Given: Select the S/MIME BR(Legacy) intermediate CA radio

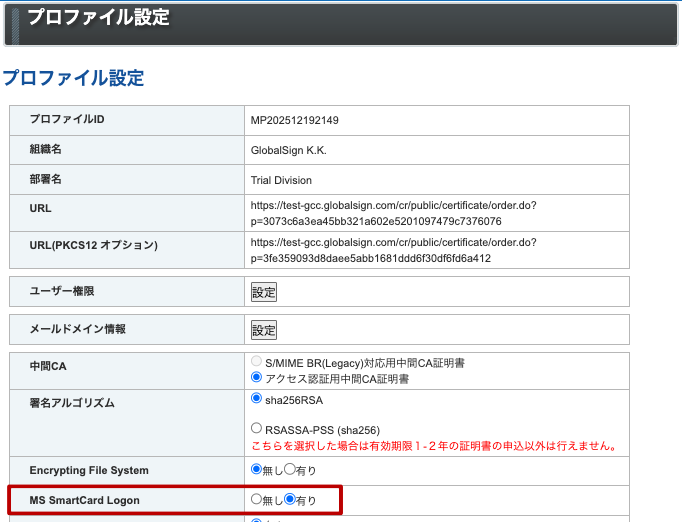Looking at the screenshot, I should coord(257,362).
